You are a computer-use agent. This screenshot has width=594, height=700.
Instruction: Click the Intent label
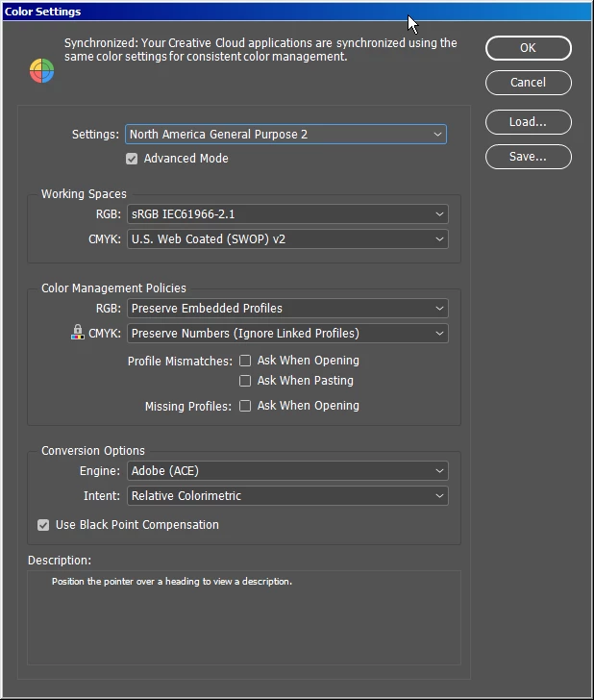tap(102, 496)
